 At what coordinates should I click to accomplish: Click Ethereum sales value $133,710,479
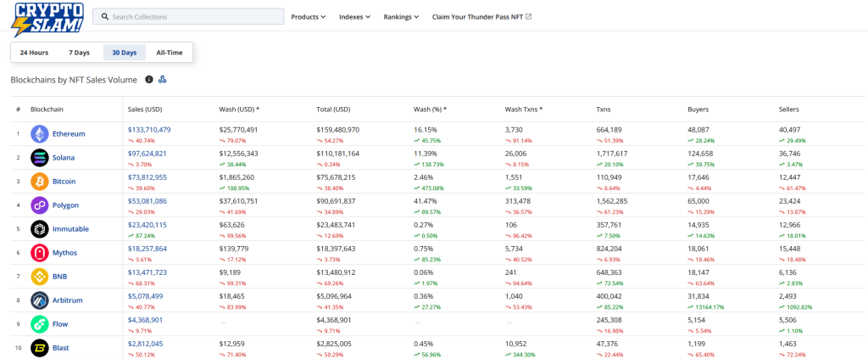coord(149,130)
